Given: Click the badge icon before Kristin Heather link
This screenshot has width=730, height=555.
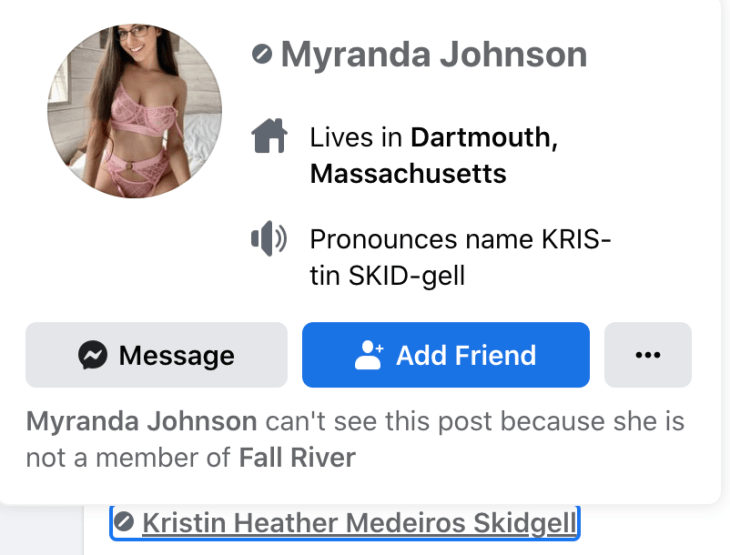Looking at the screenshot, I should pyautogui.click(x=124, y=521).
